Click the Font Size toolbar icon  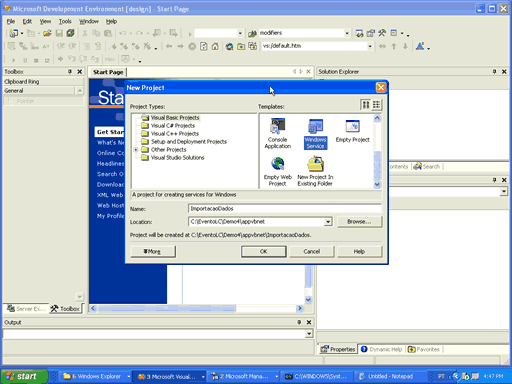pyautogui.click(x=420, y=46)
